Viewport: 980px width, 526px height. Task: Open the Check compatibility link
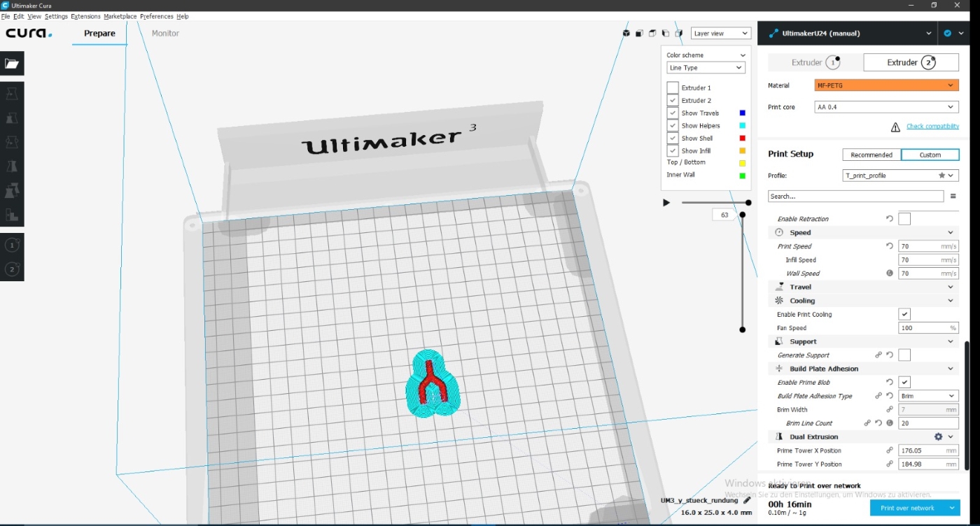[x=932, y=127]
